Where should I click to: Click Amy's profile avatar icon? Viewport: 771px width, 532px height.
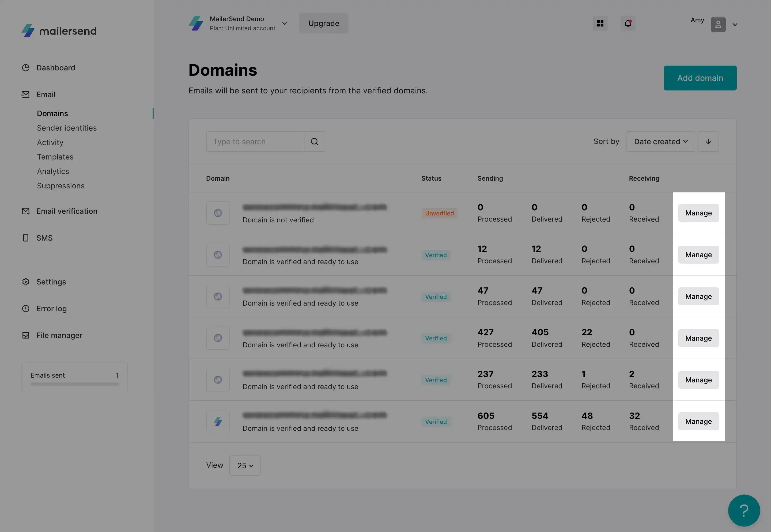point(718,25)
